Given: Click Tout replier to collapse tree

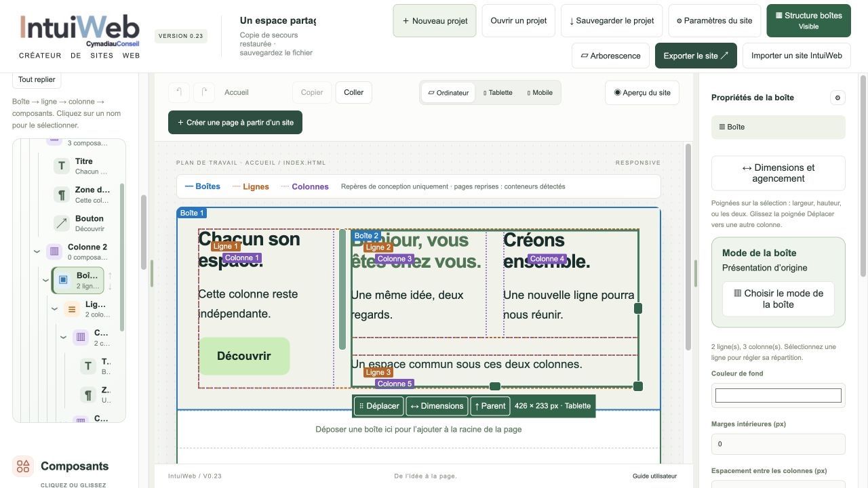Looking at the screenshot, I should pos(37,80).
